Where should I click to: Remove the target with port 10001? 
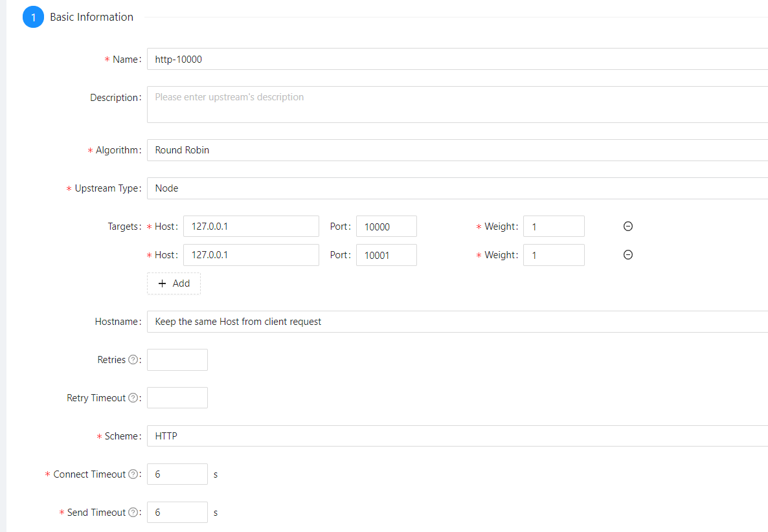point(628,254)
